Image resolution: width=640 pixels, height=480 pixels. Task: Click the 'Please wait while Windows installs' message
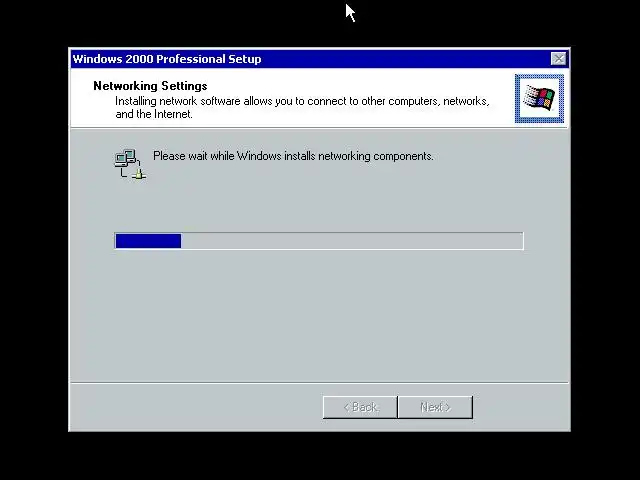click(x=293, y=156)
